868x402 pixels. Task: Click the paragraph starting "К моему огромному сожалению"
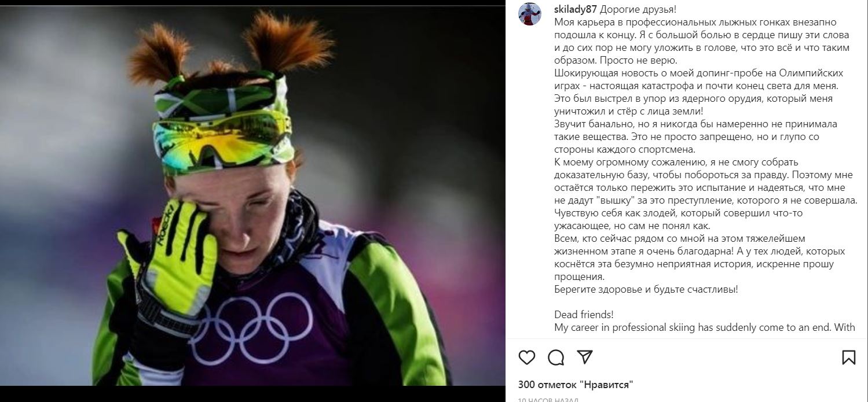705,182
